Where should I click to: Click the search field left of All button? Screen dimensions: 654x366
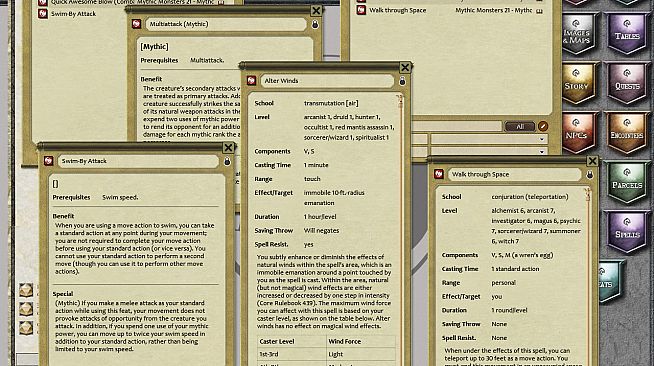[x=457, y=126]
